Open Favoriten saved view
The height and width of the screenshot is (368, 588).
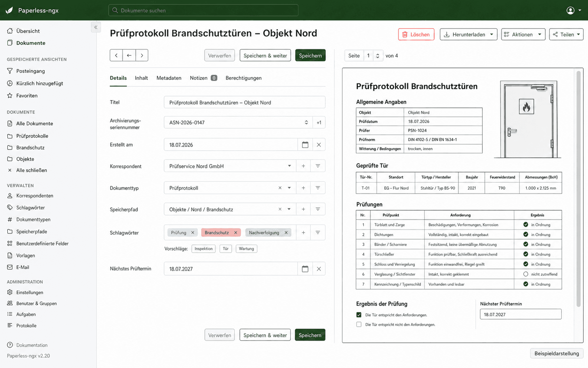click(x=22, y=96)
